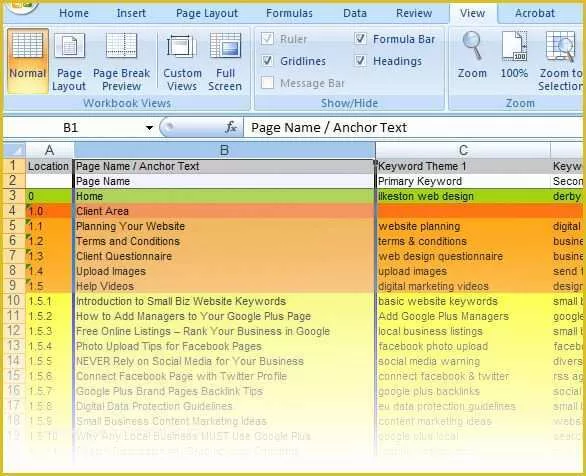Select the 'Help Videos' cell
The width and height of the screenshot is (586, 476).
(224, 286)
